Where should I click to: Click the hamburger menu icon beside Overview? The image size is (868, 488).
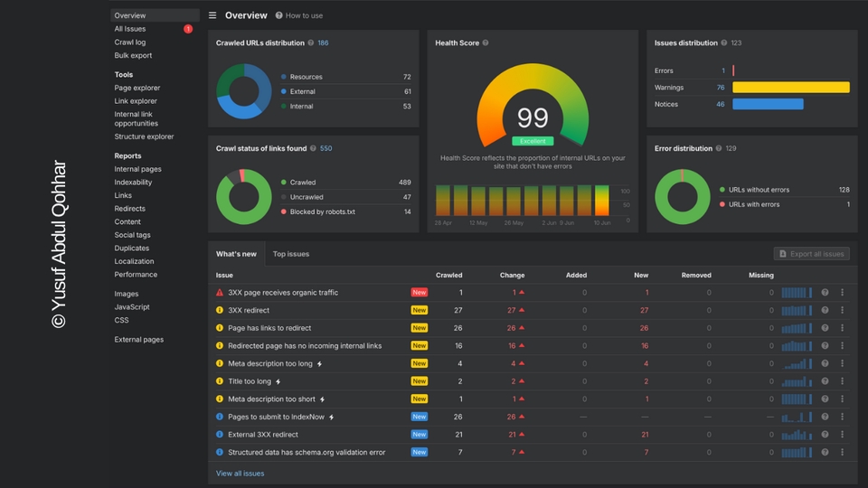click(212, 15)
